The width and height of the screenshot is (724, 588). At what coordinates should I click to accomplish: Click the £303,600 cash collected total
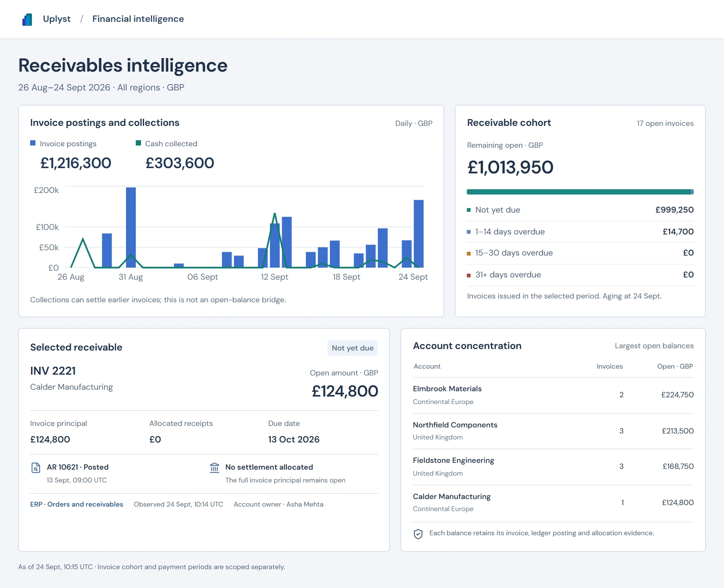point(179,163)
